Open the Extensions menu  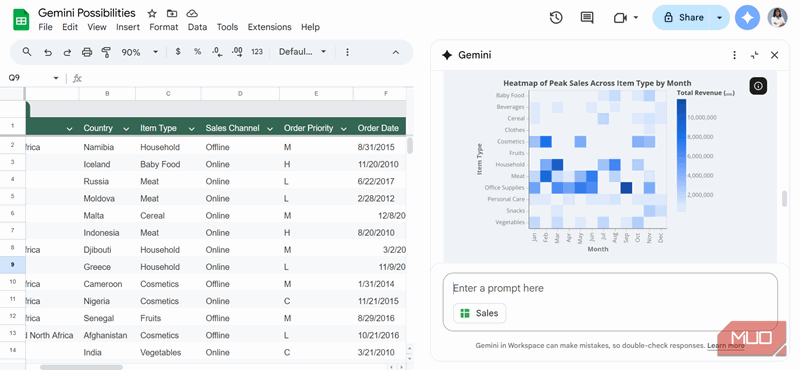coord(269,27)
